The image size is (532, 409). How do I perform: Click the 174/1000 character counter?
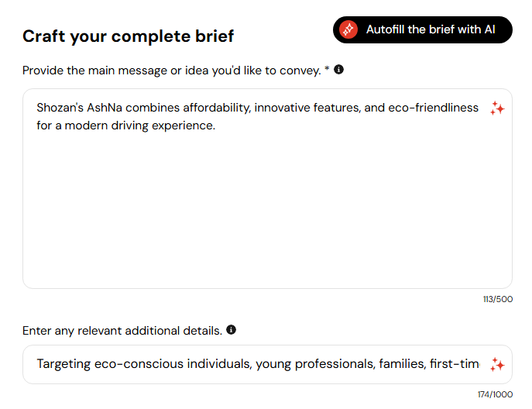(x=495, y=394)
